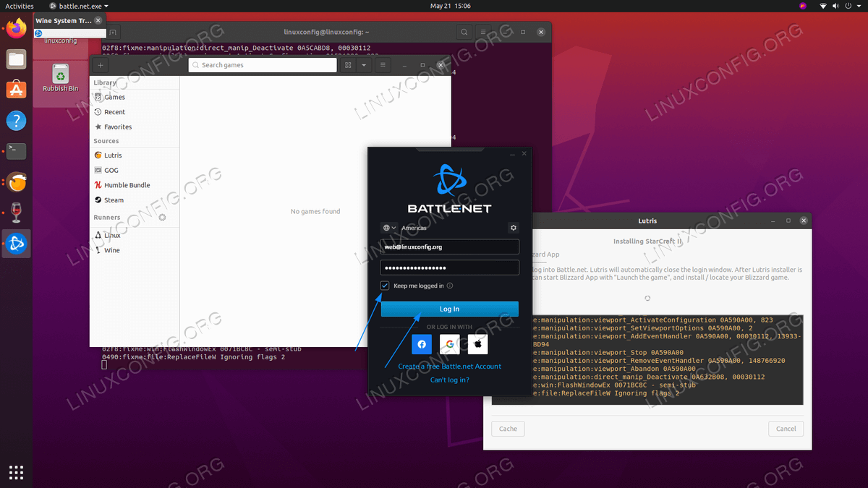This screenshot has height=488, width=868.
Task: Uncheck Keep me logged in checkbox
Action: pos(385,286)
